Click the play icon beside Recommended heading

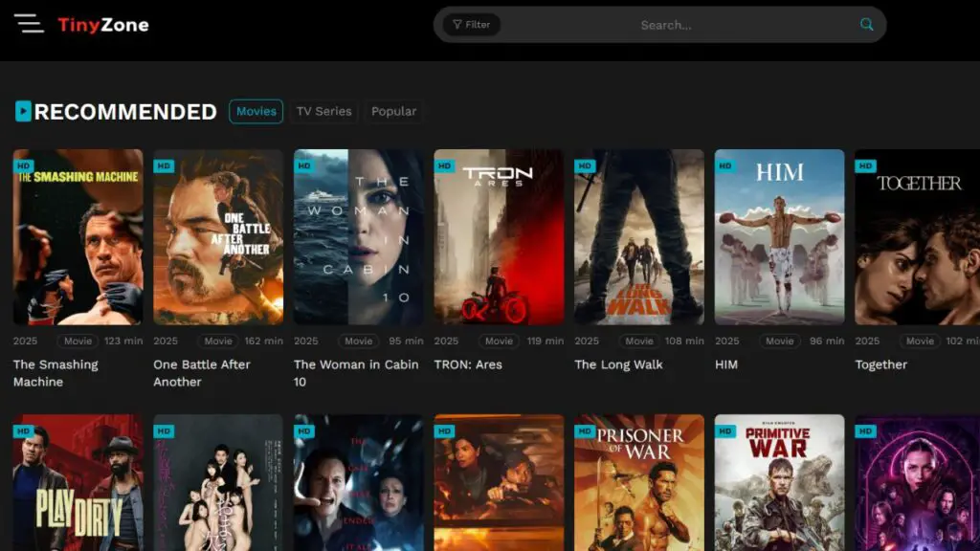[23, 112]
